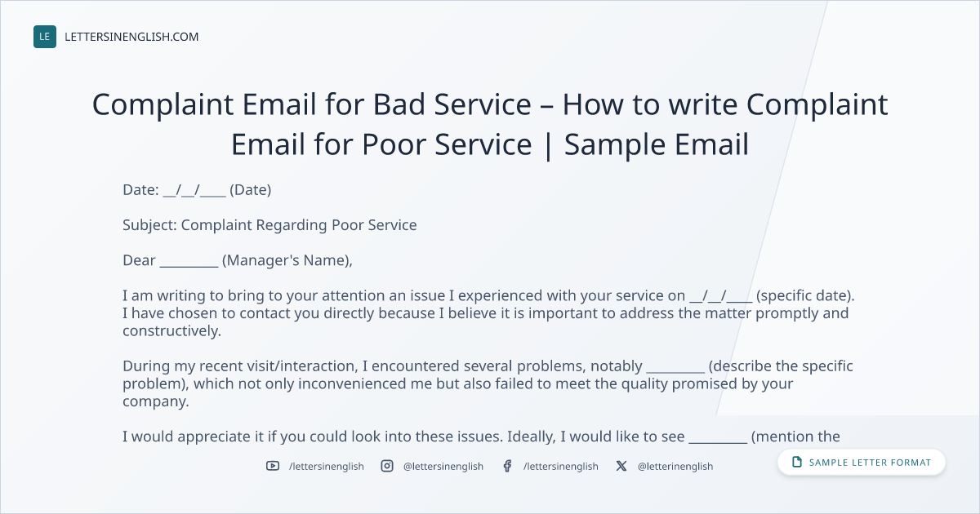Click the Facebook icon
The image size is (980, 514).
507,466
